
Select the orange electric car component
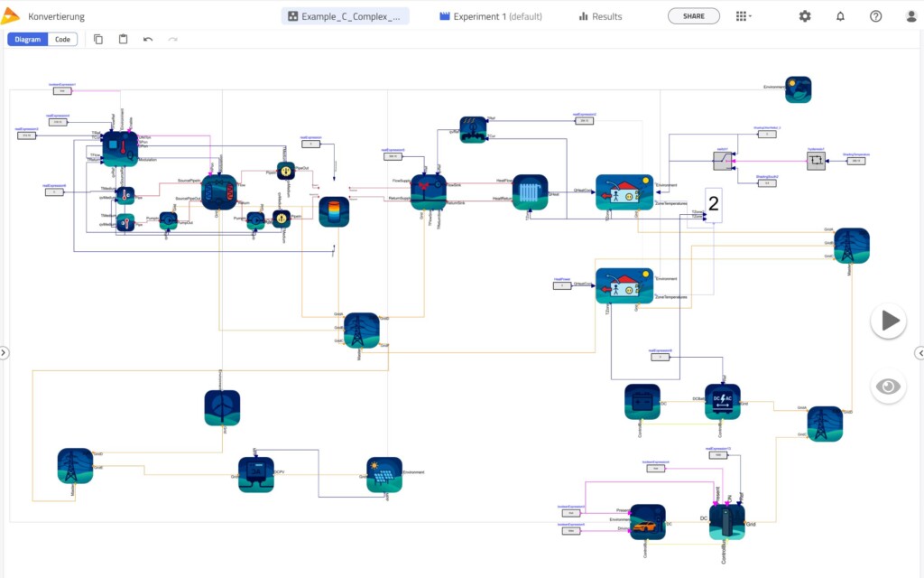(648, 522)
